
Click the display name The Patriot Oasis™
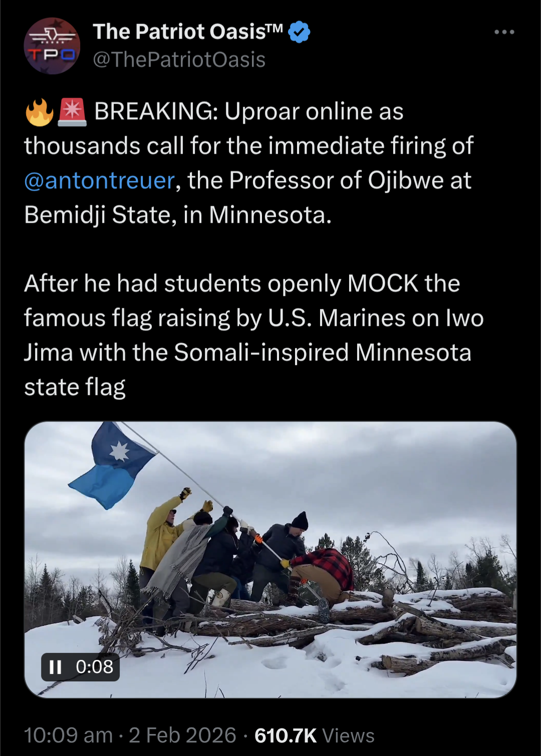188,32
